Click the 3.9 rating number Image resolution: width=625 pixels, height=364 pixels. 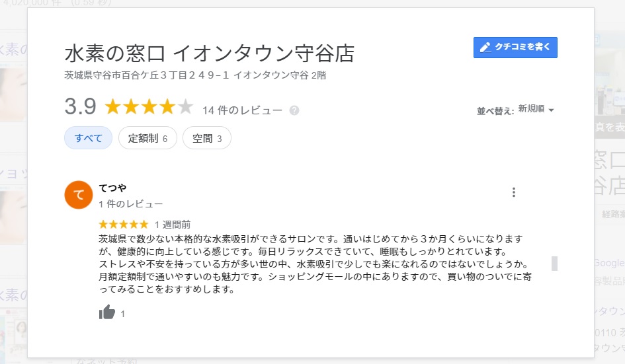(x=81, y=106)
